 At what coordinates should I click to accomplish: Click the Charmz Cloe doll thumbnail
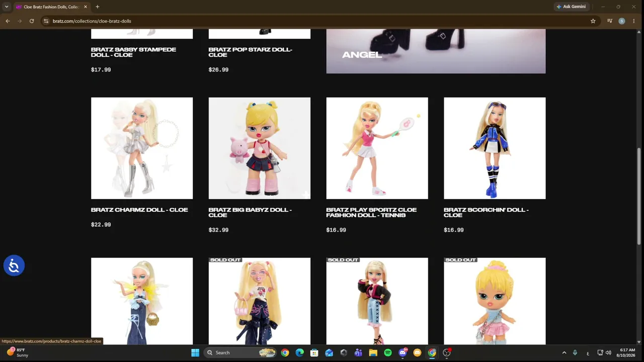(142, 148)
